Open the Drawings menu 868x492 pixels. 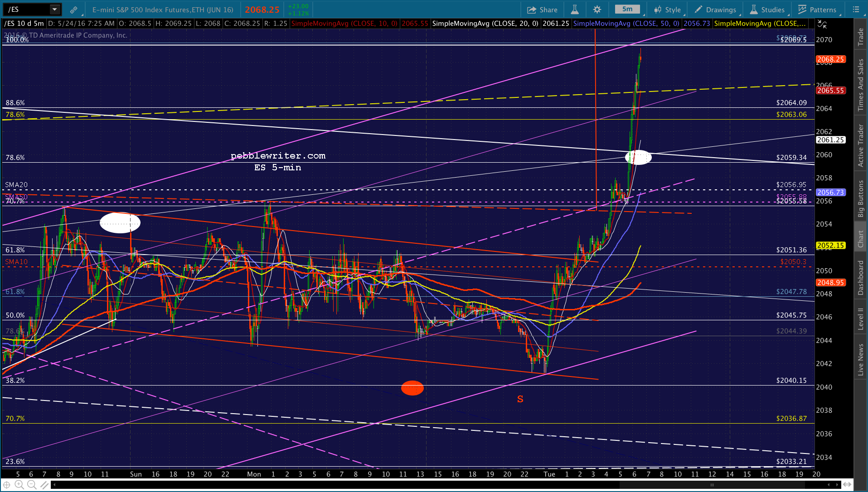(x=715, y=10)
